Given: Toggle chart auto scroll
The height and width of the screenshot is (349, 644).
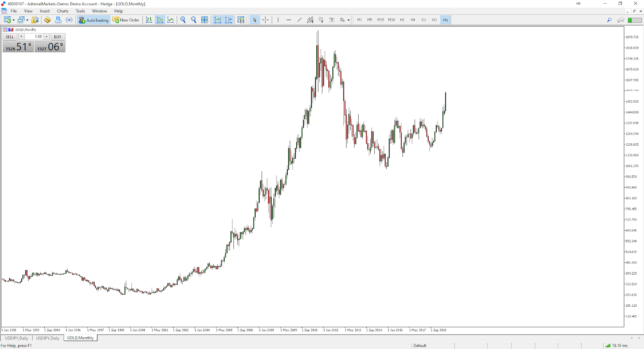Looking at the screenshot, I should click(217, 20).
